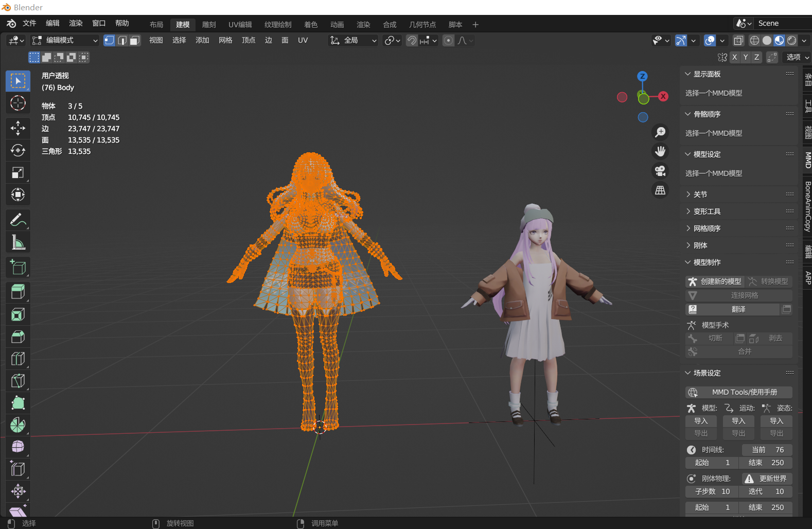Open the 渲染 top menu
The width and height of the screenshot is (812, 529).
76,23
